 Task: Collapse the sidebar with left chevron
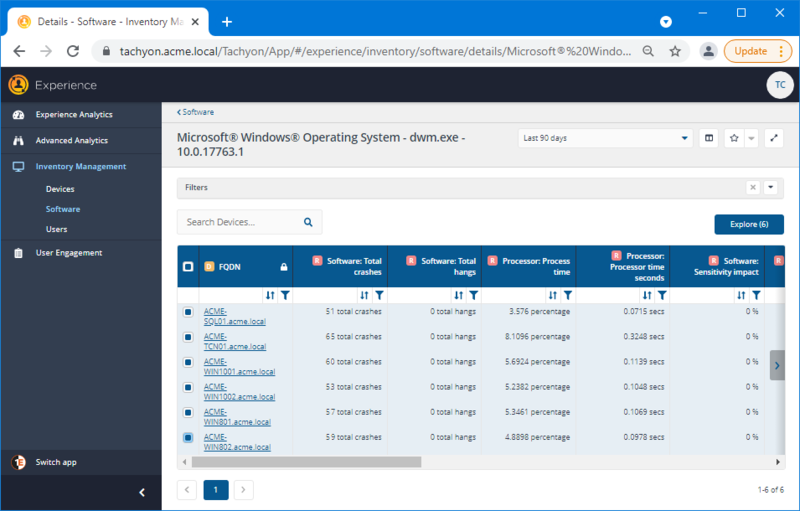(142, 492)
